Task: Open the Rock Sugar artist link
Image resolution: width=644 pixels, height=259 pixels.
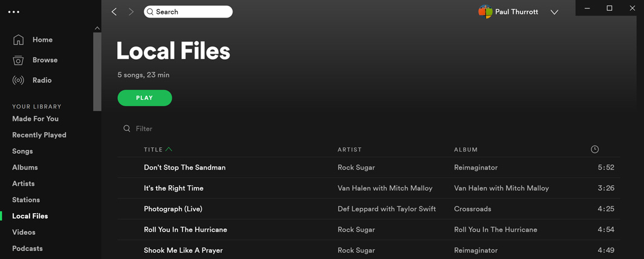Action: coord(356,167)
